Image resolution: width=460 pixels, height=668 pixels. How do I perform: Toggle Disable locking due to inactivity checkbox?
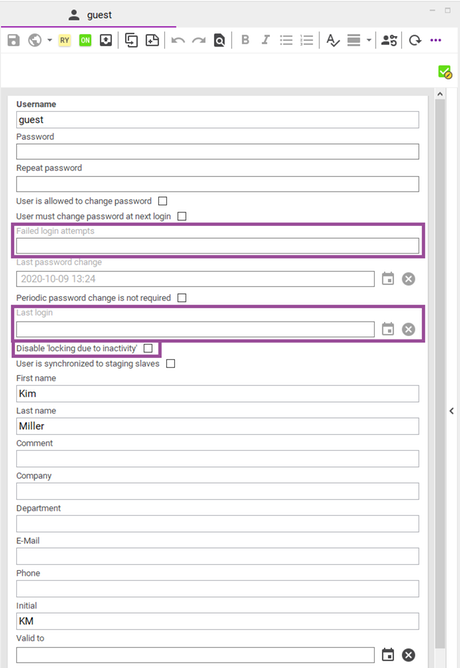[x=148, y=348]
